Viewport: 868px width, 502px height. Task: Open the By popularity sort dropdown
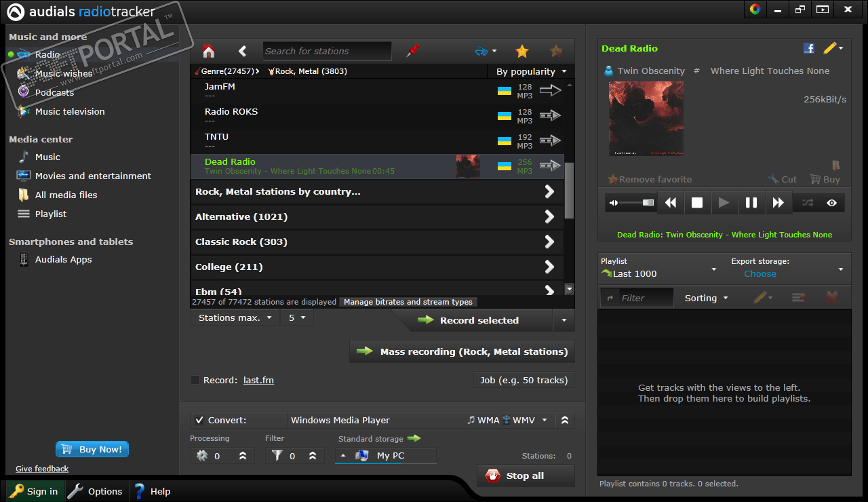(x=532, y=71)
